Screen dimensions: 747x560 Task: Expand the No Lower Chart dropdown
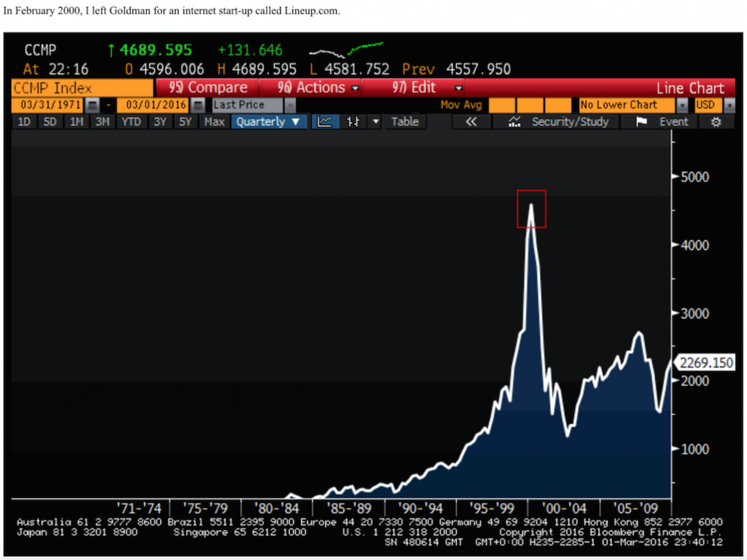(682, 105)
